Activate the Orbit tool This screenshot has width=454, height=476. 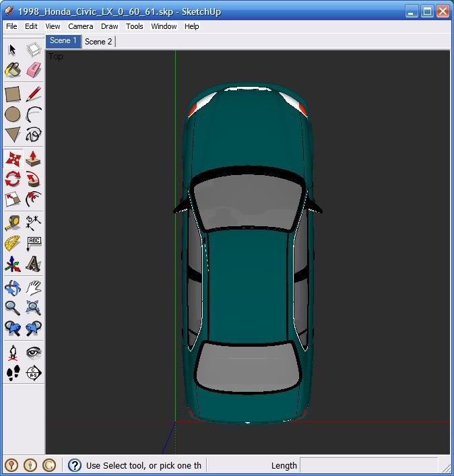pos(12,287)
